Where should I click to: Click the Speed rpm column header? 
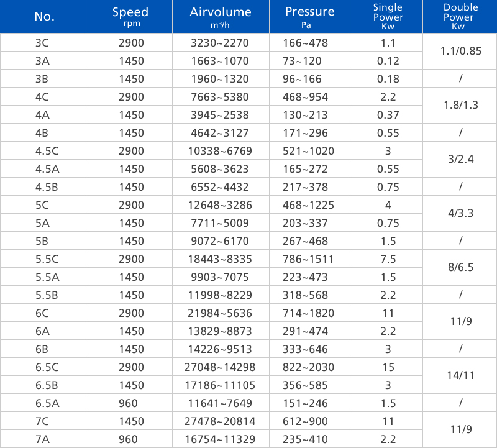[x=130, y=17]
